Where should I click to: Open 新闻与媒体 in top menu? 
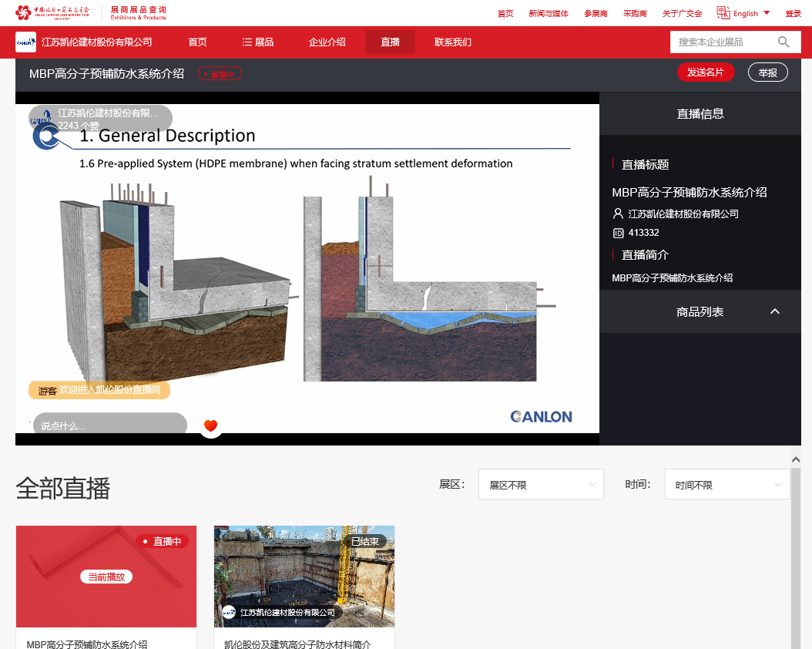[x=549, y=13]
